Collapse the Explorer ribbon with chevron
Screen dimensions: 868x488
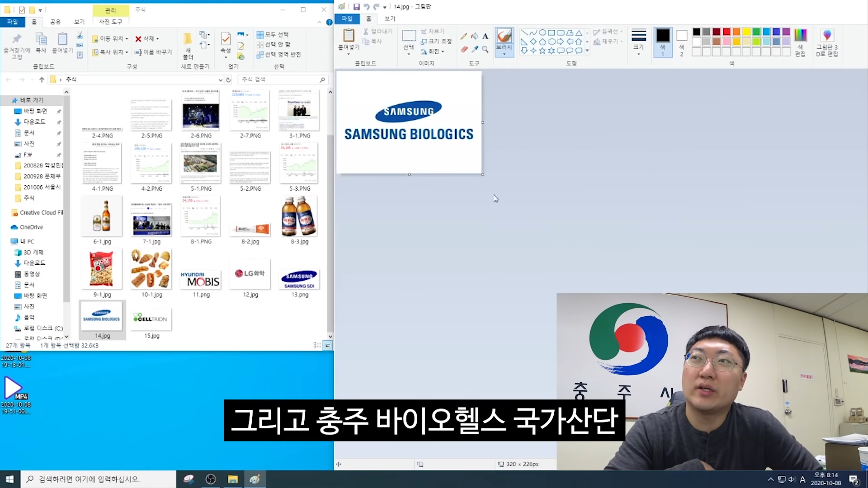(319, 22)
